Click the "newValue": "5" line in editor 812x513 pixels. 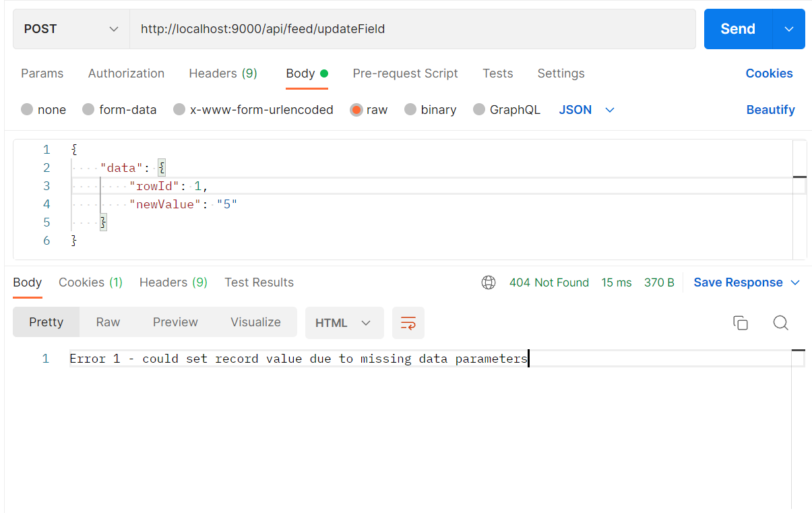pos(183,204)
